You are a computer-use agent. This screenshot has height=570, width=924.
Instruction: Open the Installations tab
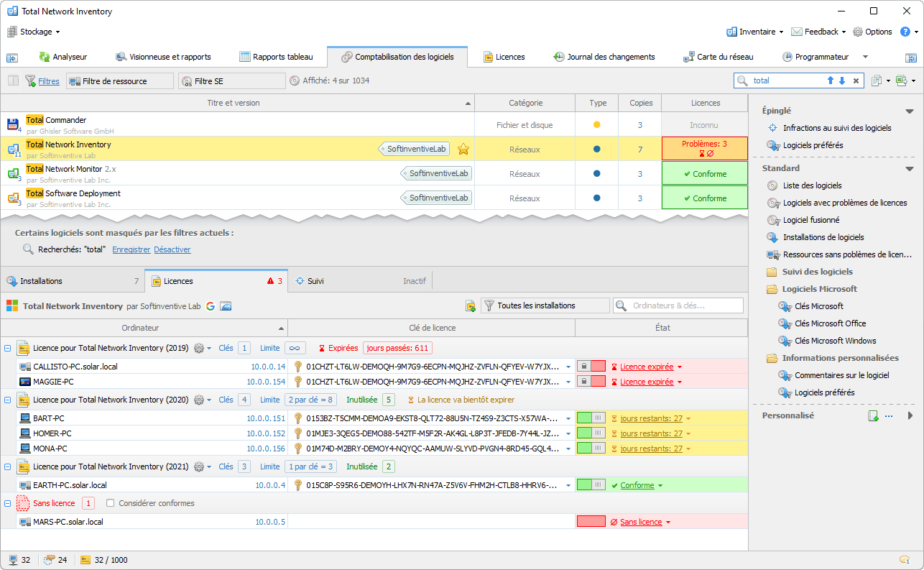click(x=41, y=281)
